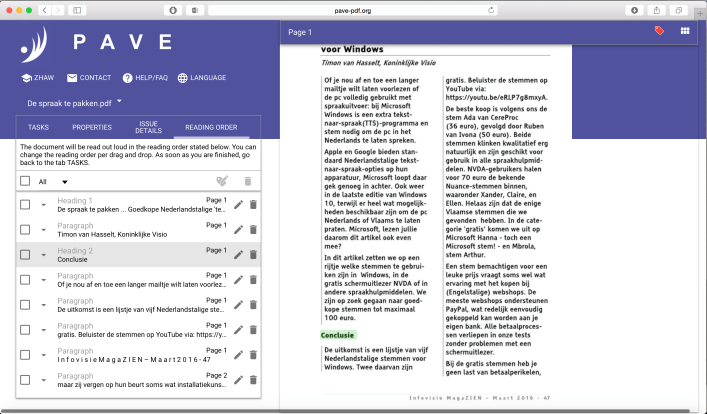
Task: Select the READING ORDER tab
Action: (x=211, y=127)
